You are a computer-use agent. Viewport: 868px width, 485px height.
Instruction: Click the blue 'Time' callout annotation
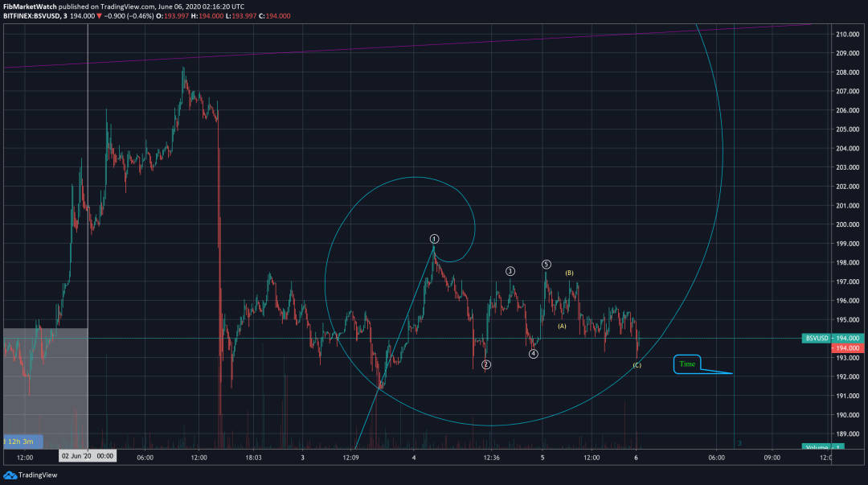687,364
